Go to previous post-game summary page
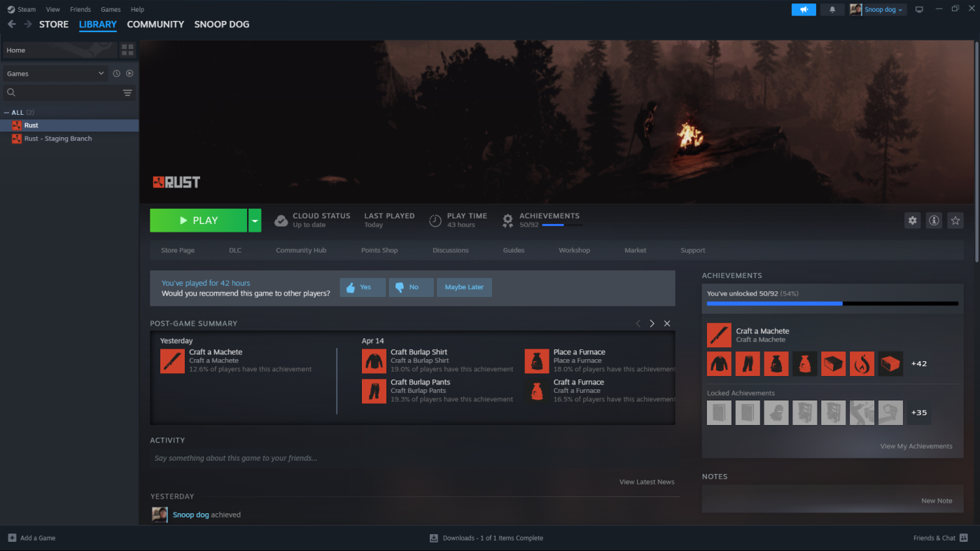 (638, 323)
